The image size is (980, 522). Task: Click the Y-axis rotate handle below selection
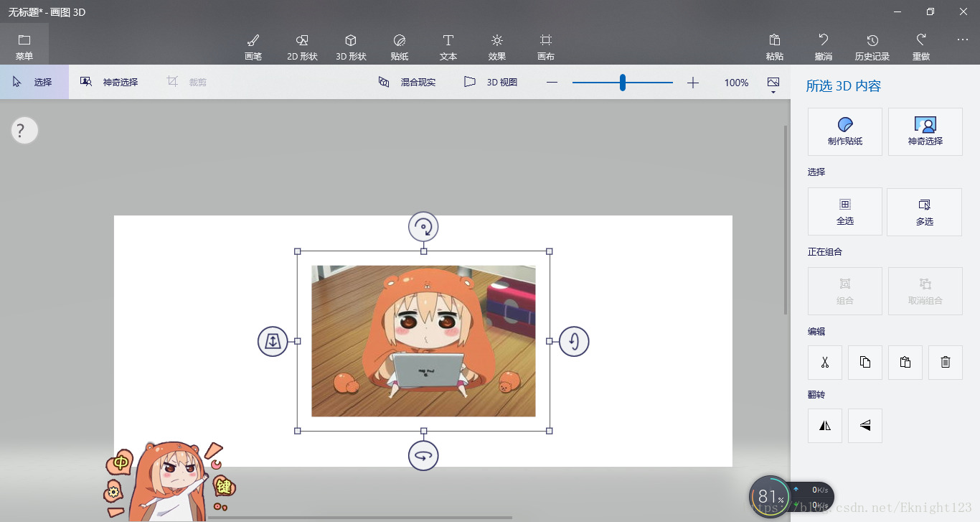pyautogui.click(x=423, y=456)
